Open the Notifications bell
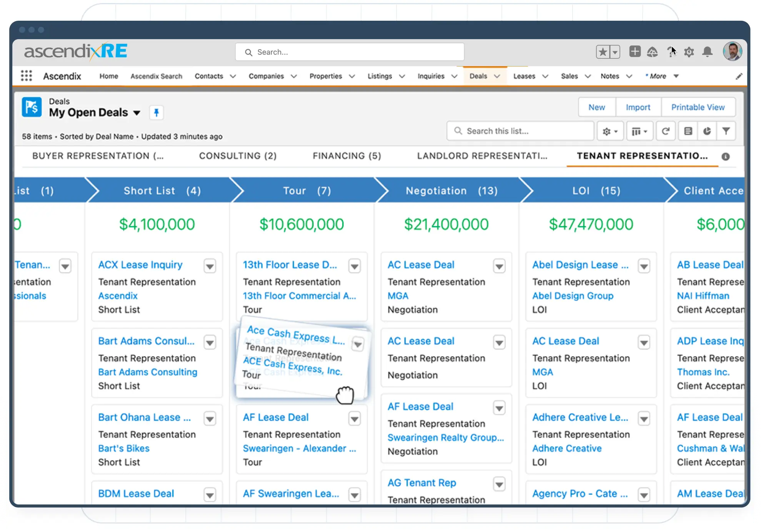The width and height of the screenshot is (761, 532). pos(707,52)
